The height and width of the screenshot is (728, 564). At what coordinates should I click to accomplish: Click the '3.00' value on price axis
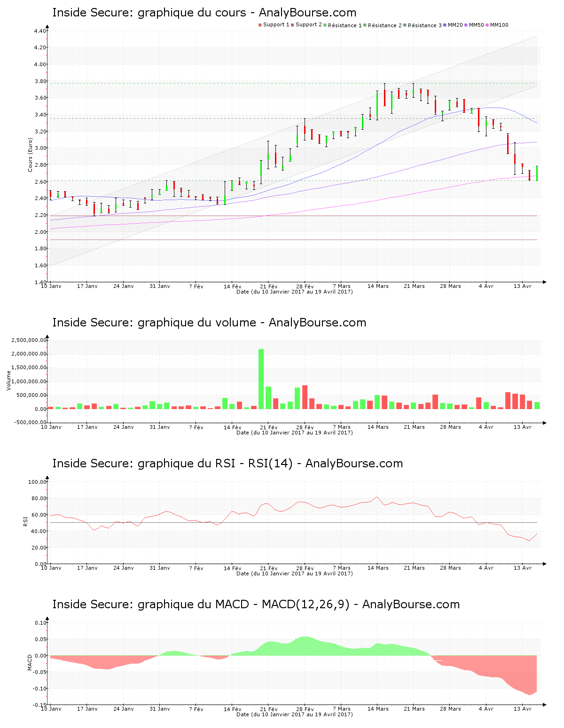[x=40, y=148]
